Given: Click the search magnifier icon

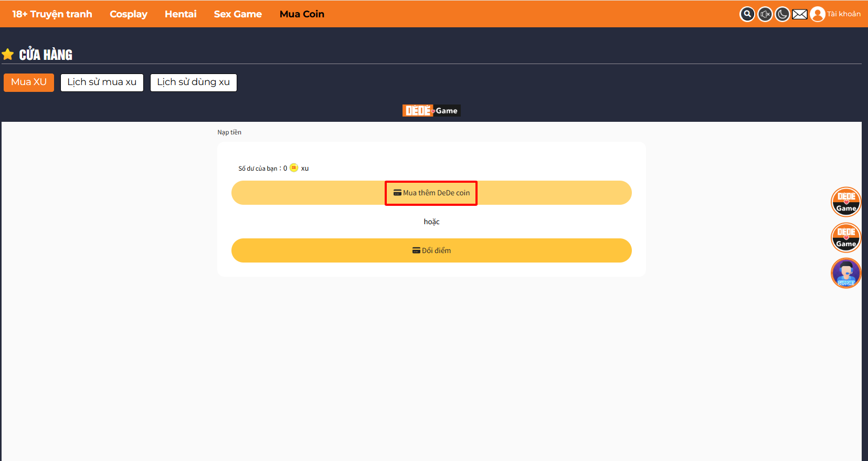Looking at the screenshot, I should click(747, 14).
